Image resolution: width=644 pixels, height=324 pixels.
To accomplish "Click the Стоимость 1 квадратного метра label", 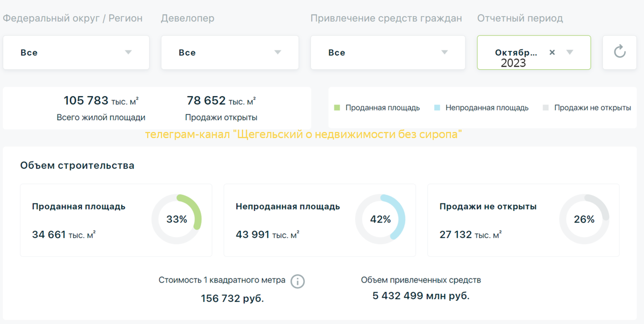I will click(223, 280).
